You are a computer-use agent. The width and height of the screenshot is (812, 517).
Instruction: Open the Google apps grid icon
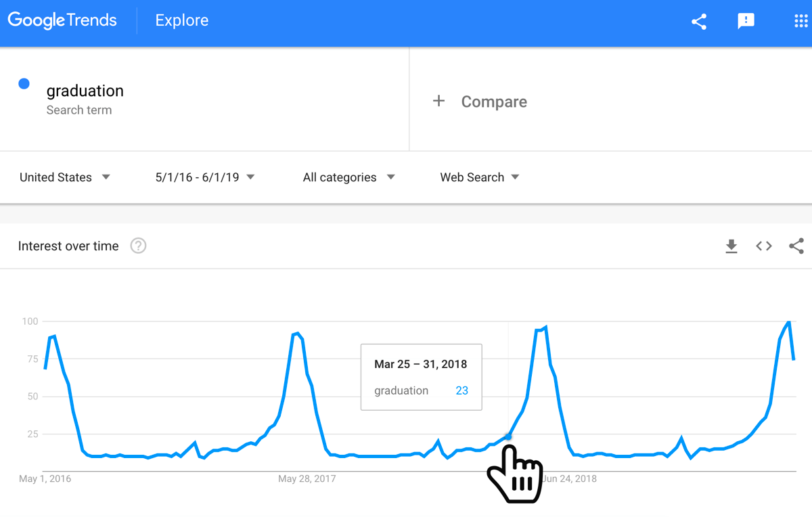[800, 22]
